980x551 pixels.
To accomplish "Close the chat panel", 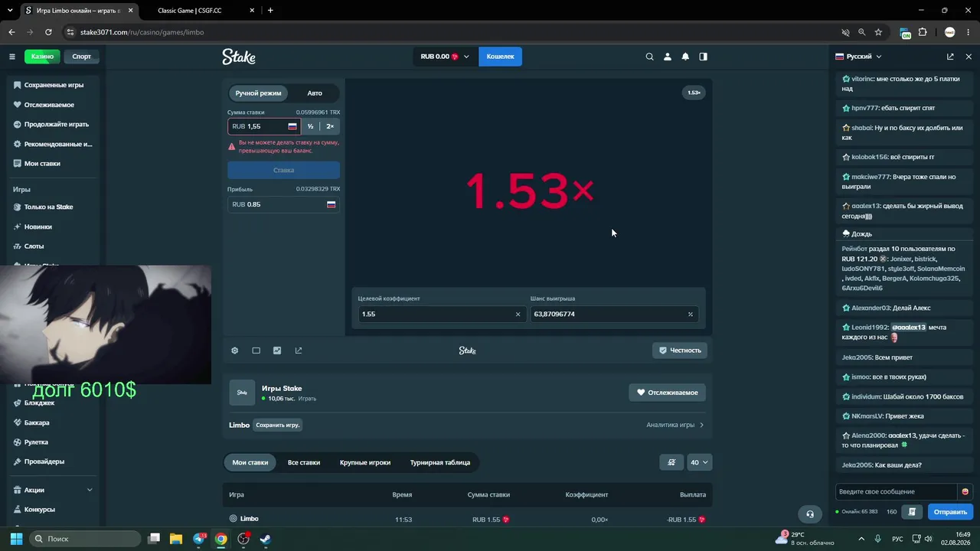I will [x=969, y=57].
